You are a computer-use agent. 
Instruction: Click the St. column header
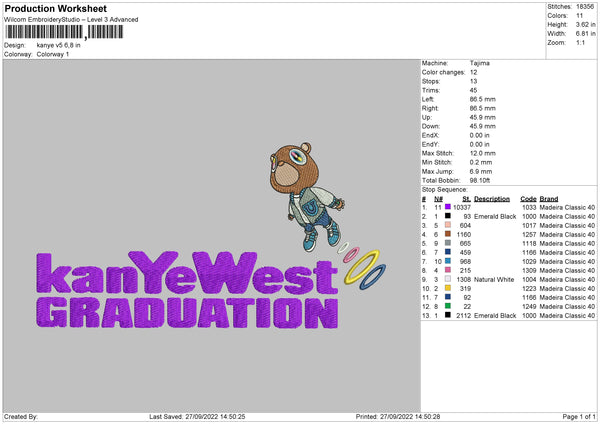[x=466, y=199]
